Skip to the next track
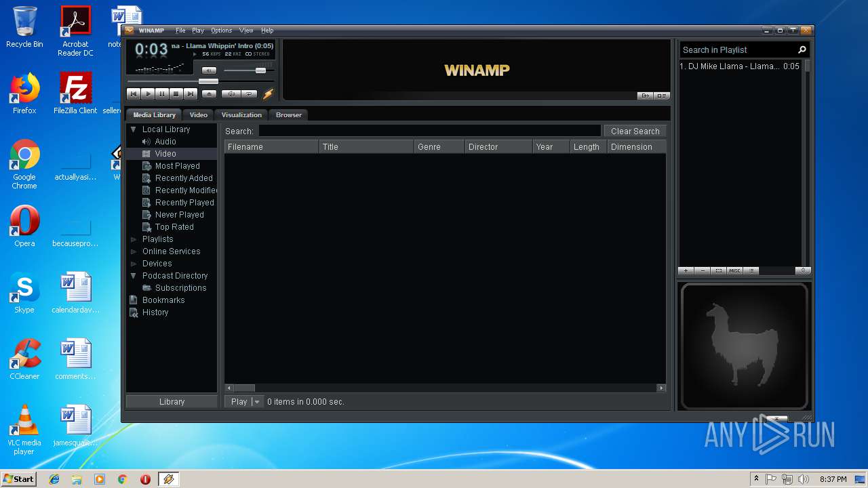The width and height of the screenshot is (868, 488). coord(191,94)
